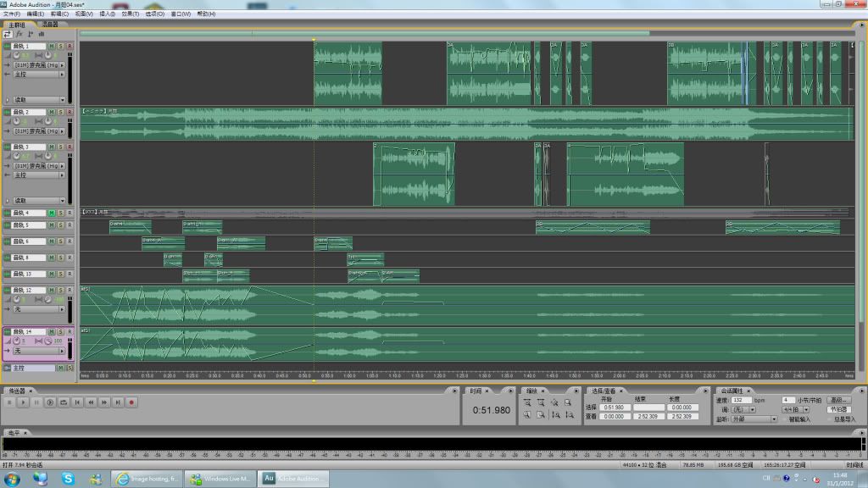Viewport: 868px width, 488px height.
Task: Click the 高级... advanced button
Action: coord(839,399)
